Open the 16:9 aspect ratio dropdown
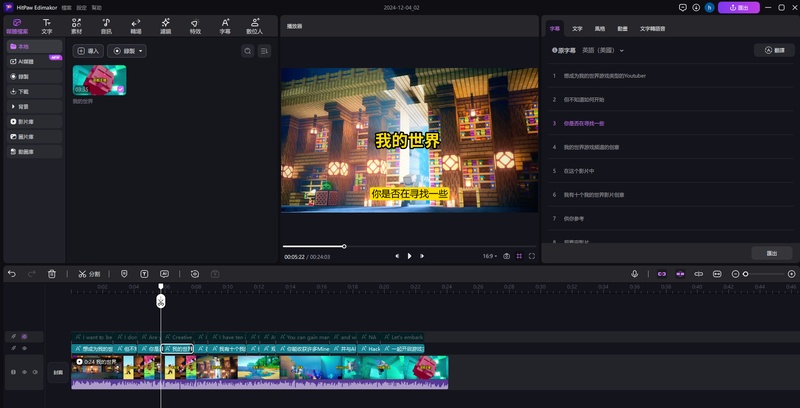The width and height of the screenshot is (800, 408). pos(490,256)
